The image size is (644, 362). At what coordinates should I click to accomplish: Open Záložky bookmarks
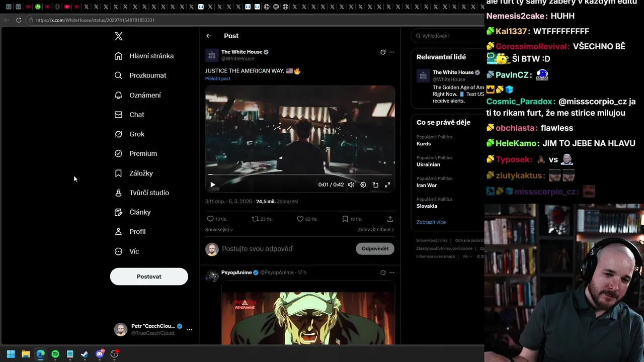point(133,173)
